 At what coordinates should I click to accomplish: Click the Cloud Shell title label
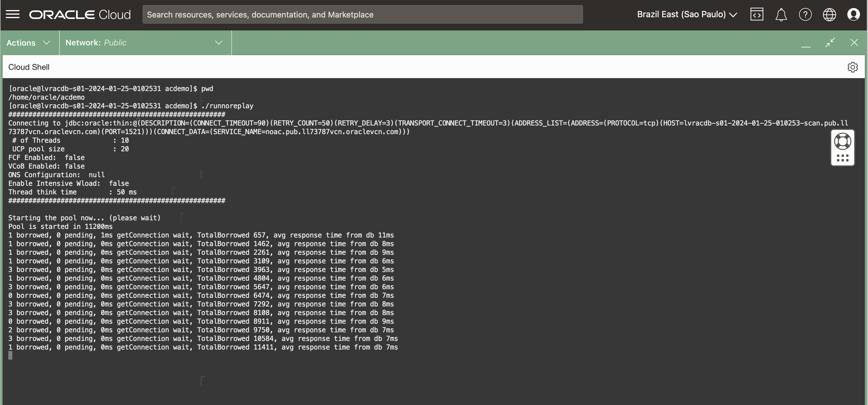tap(29, 67)
